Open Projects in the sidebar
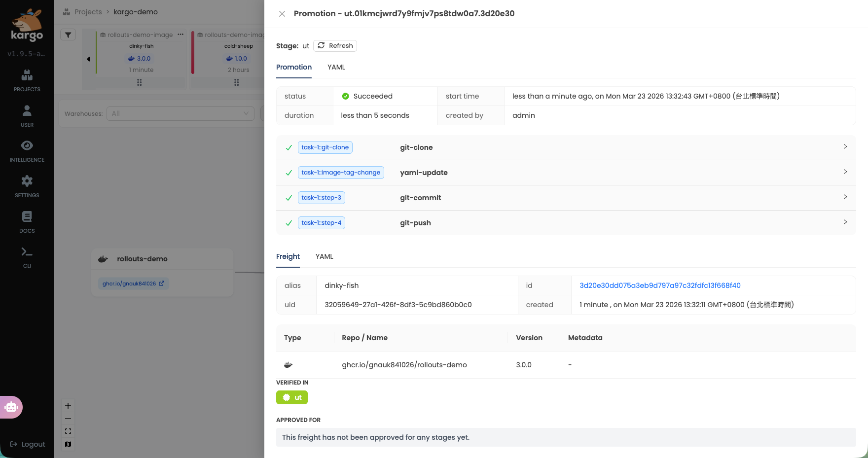Image resolution: width=868 pixels, height=458 pixels. (x=27, y=81)
